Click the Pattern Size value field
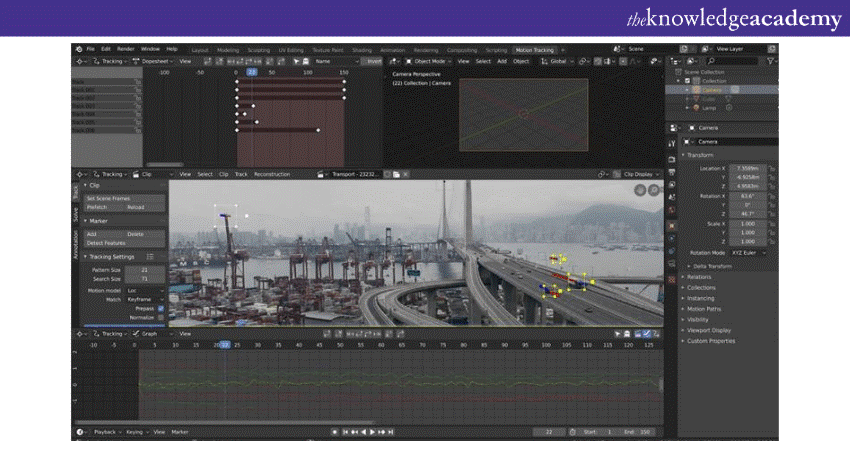 click(145, 270)
